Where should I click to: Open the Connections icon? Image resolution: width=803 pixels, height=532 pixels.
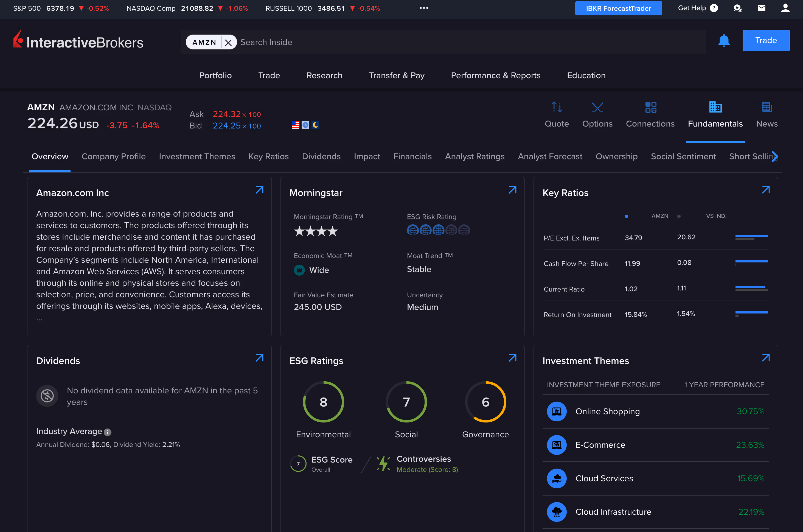650,107
